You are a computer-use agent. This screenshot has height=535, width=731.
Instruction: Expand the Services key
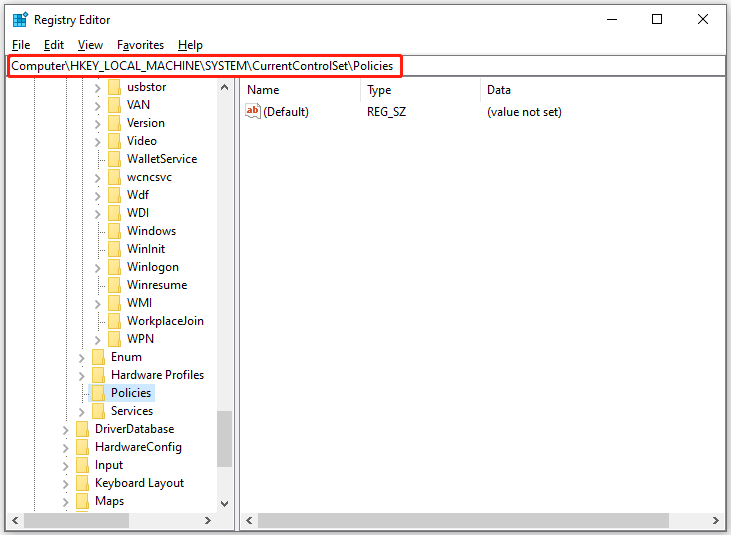82,412
